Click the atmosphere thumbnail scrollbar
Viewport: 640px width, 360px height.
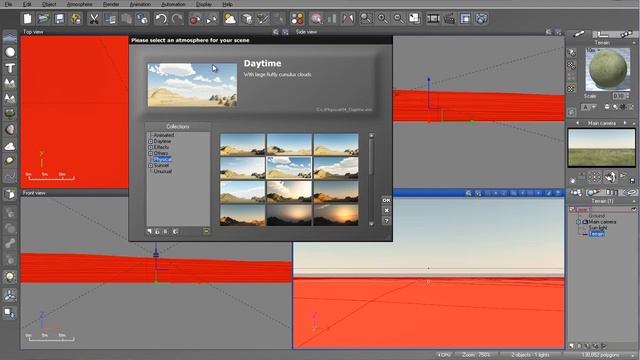pos(371,180)
